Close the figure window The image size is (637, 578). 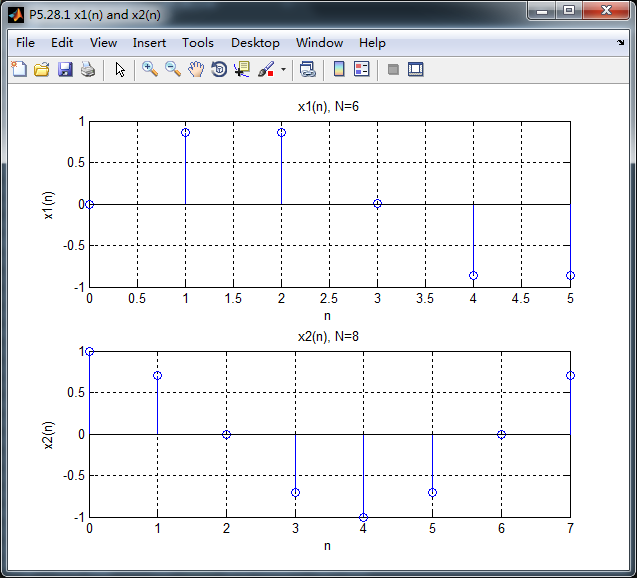coord(606,11)
